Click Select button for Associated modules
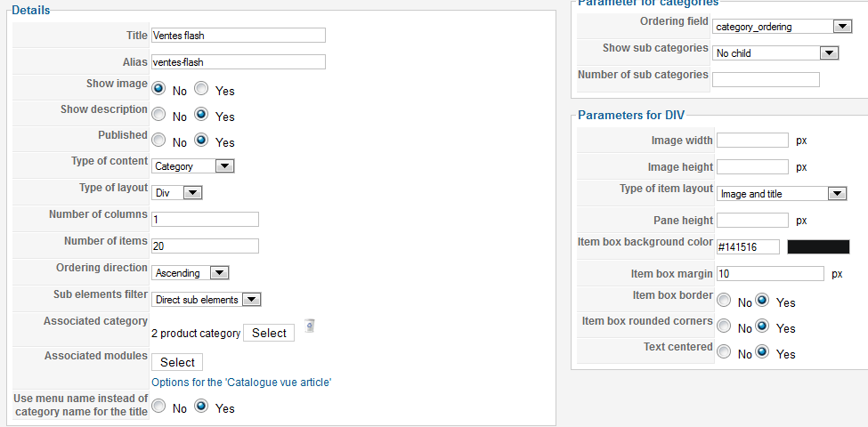 click(x=177, y=362)
